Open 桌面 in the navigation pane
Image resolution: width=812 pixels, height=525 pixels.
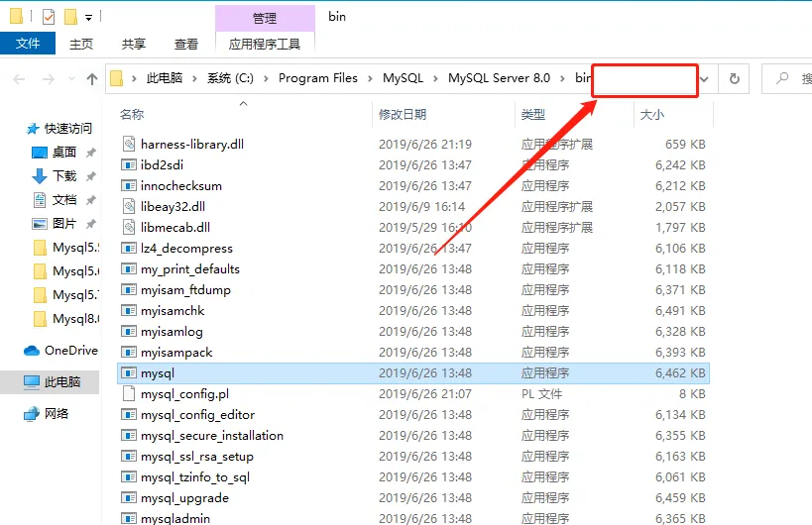tap(64, 153)
